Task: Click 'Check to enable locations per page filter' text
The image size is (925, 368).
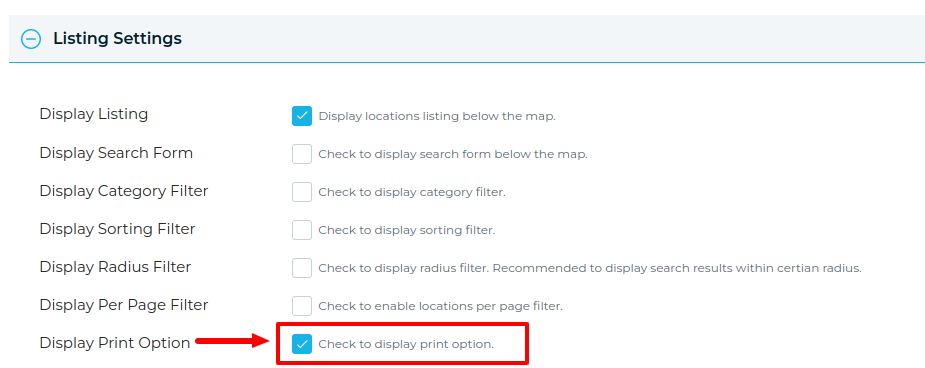Action: coord(441,306)
